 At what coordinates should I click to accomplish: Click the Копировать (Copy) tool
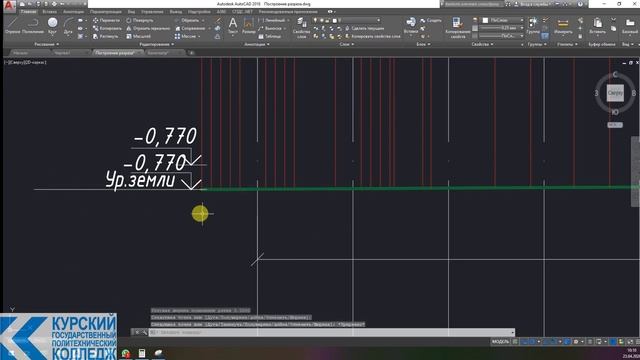pyautogui.click(x=107, y=28)
